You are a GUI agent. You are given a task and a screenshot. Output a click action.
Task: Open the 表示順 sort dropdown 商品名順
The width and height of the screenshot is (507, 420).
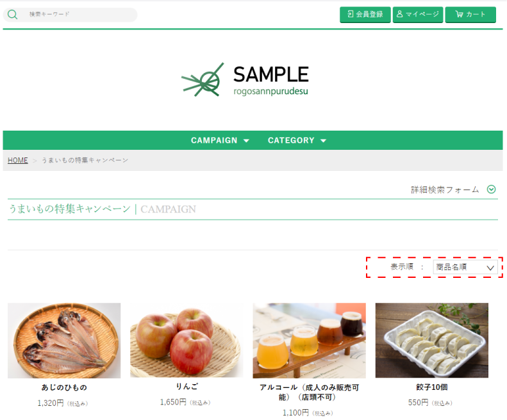[x=465, y=267]
